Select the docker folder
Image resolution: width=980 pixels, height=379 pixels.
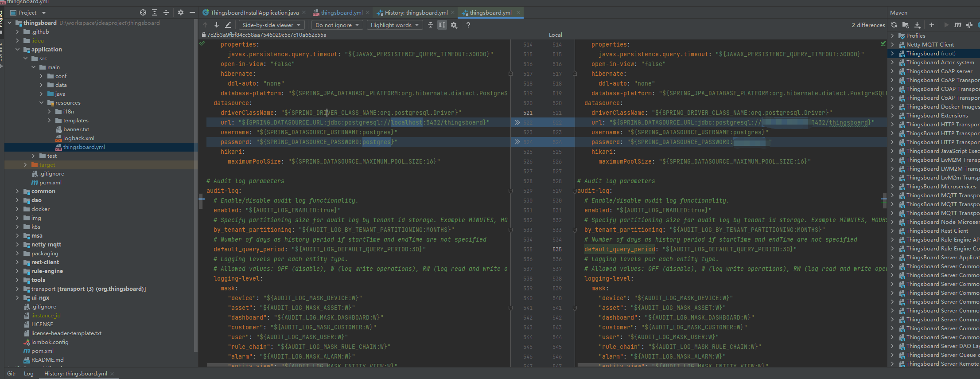40,209
